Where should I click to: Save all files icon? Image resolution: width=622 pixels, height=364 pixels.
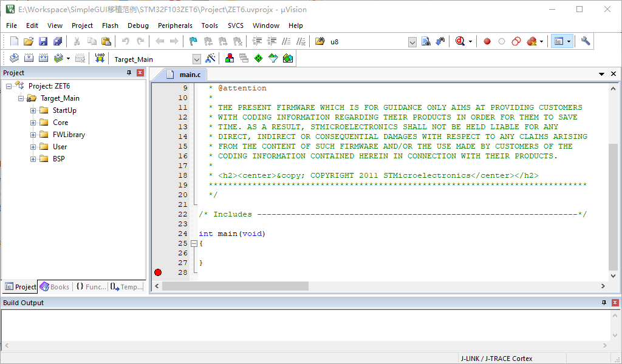coord(58,41)
